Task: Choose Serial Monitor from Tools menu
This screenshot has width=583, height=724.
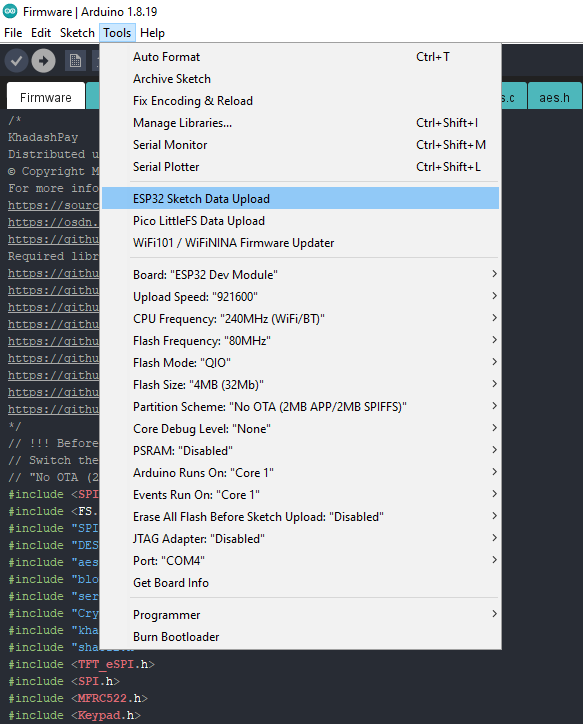Action: tap(301, 145)
